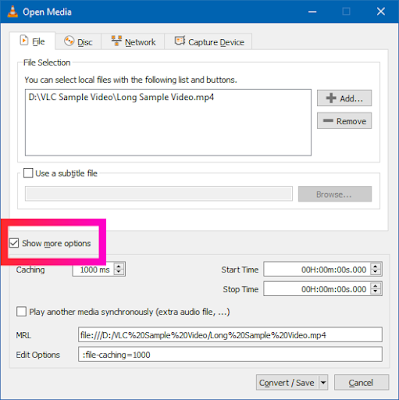
Task: Open the Capture Device tab
Action: click(208, 42)
